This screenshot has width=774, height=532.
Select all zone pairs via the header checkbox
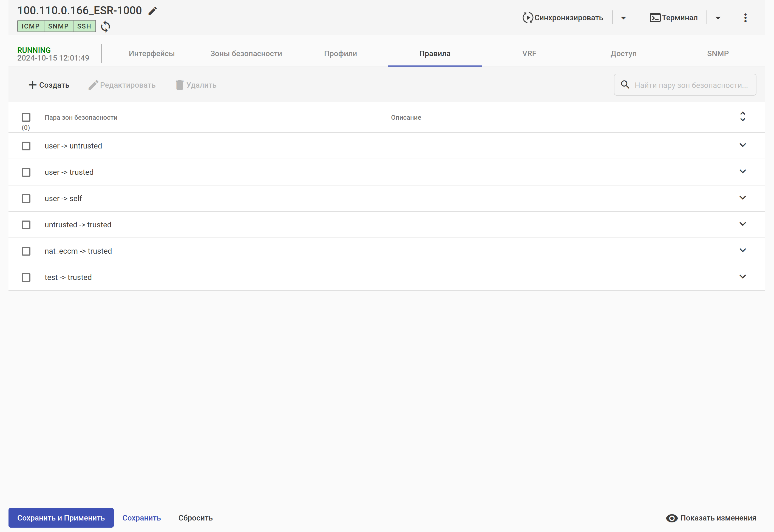tap(26, 117)
